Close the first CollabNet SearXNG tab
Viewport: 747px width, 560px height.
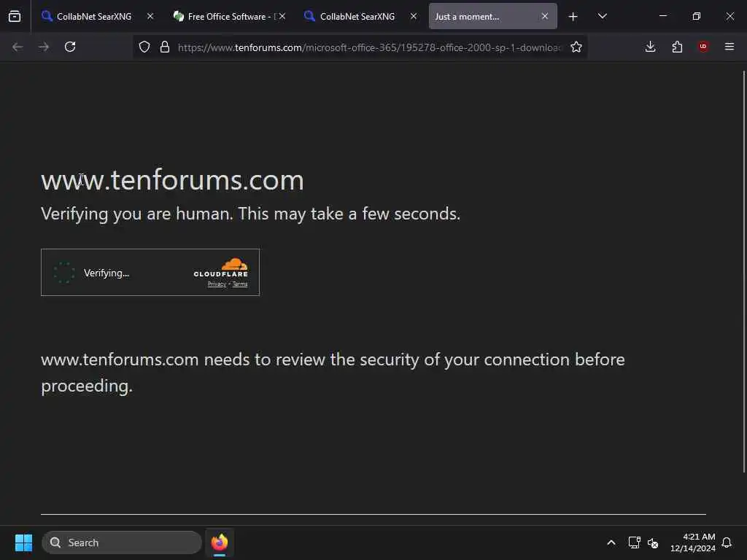click(150, 16)
